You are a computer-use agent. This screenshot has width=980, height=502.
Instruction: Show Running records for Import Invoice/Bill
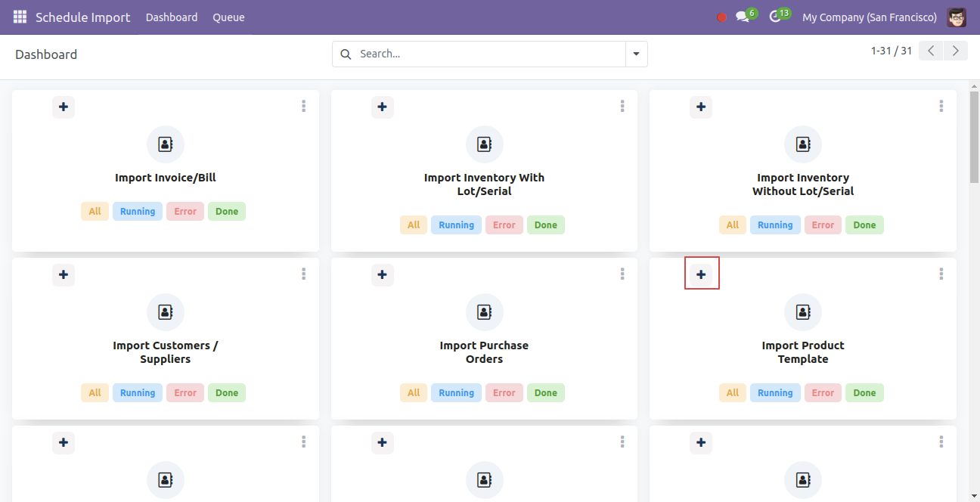pyautogui.click(x=138, y=212)
